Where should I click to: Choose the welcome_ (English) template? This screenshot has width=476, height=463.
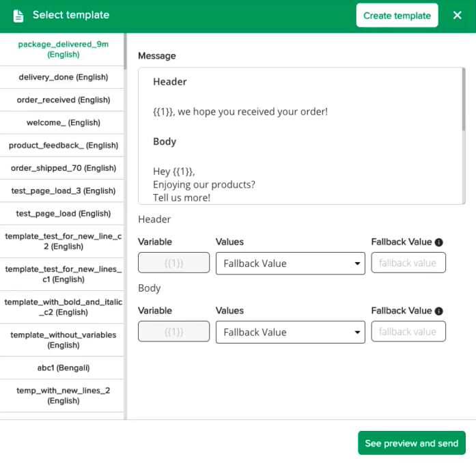point(64,123)
